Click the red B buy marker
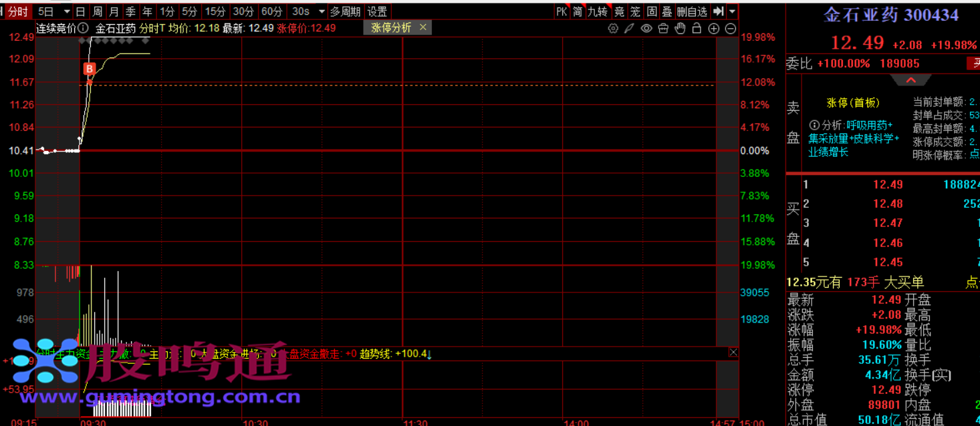The image size is (980, 426). coord(90,68)
